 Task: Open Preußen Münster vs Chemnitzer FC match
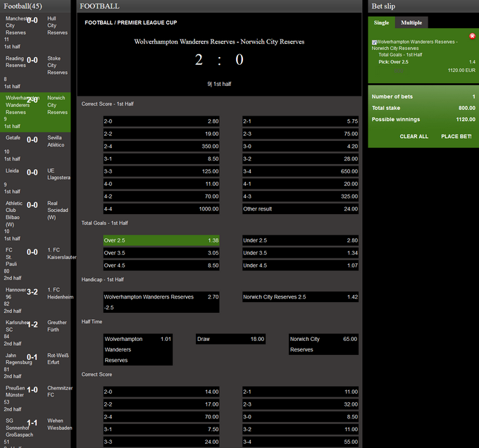pyautogui.click(x=35, y=399)
